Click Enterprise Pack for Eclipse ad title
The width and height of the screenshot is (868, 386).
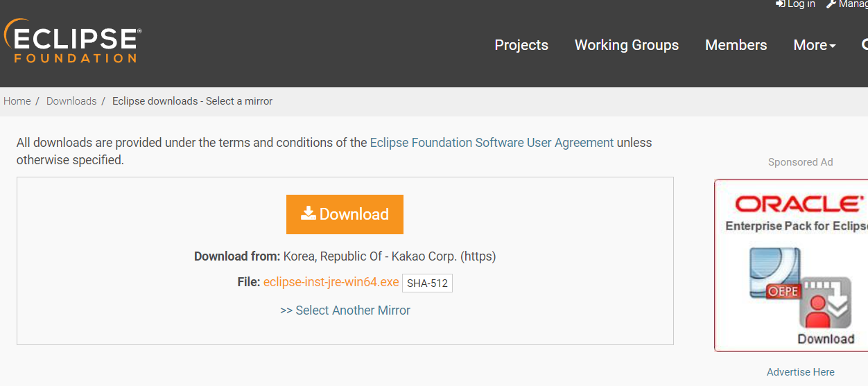796,226
